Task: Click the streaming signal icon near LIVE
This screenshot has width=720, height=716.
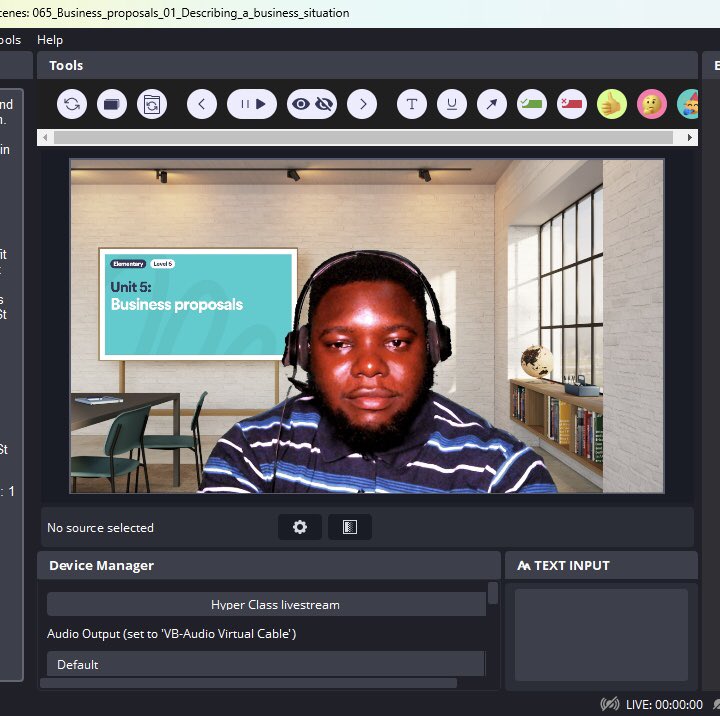Action: click(x=610, y=704)
